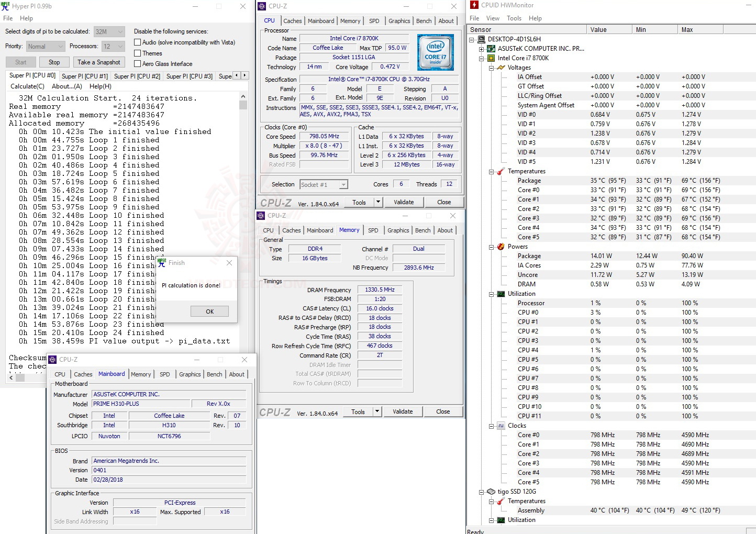This screenshot has width=756, height=534.
Task: Click Validate in the CPU-Z CPU window
Action: point(404,202)
